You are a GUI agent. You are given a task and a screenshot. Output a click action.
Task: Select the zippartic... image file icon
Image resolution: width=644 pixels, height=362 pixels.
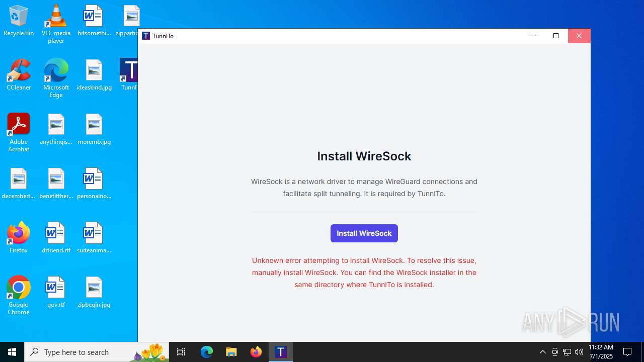tap(128, 21)
